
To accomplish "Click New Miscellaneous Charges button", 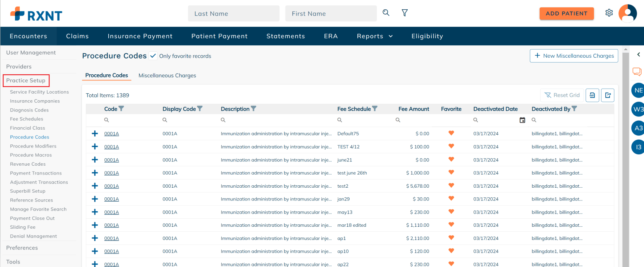I will pyautogui.click(x=574, y=56).
